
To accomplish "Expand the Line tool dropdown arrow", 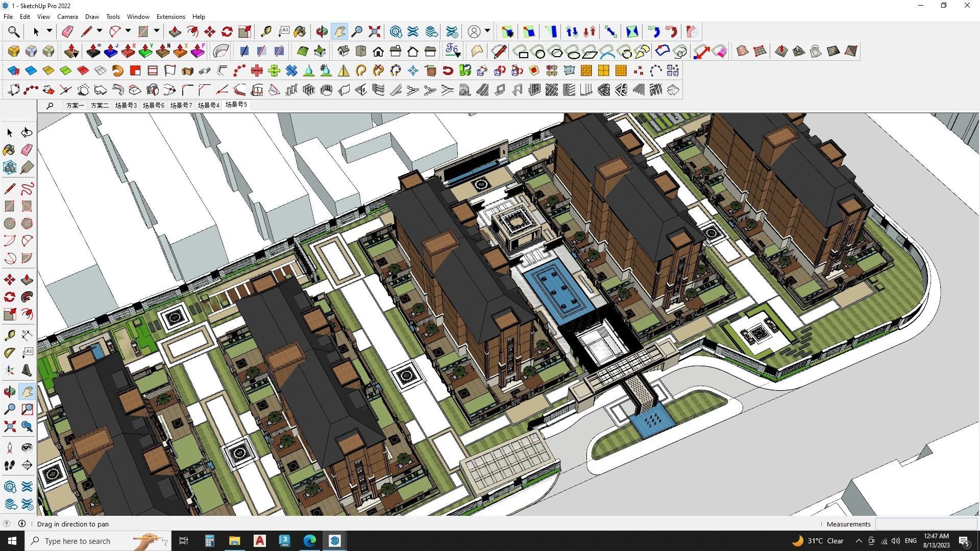I will [99, 31].
